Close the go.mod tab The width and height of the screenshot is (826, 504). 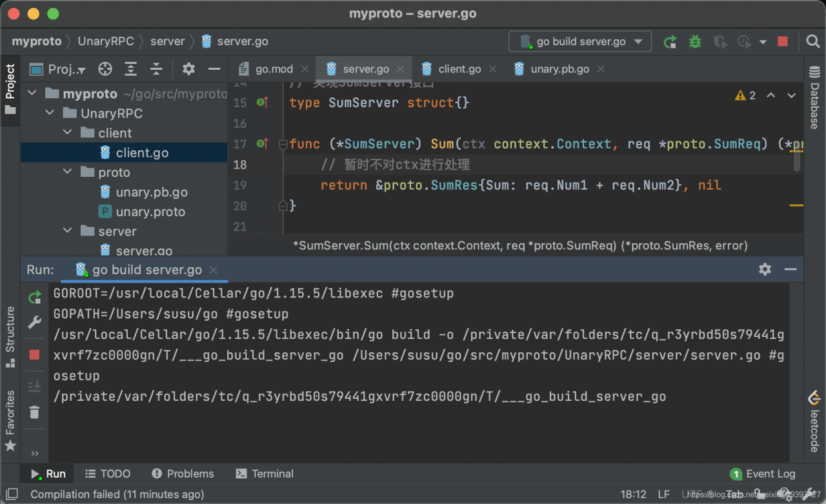click(x=305, y=69)
